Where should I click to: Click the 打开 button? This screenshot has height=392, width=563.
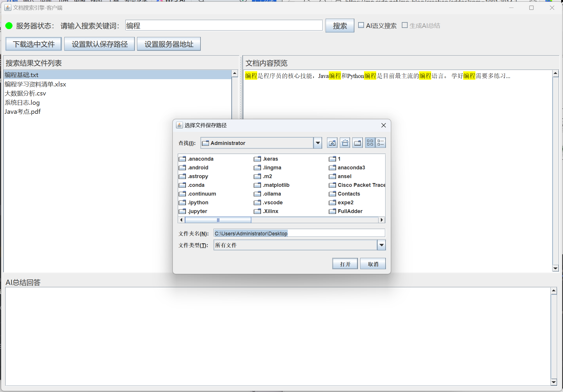[x=345, y=264]
